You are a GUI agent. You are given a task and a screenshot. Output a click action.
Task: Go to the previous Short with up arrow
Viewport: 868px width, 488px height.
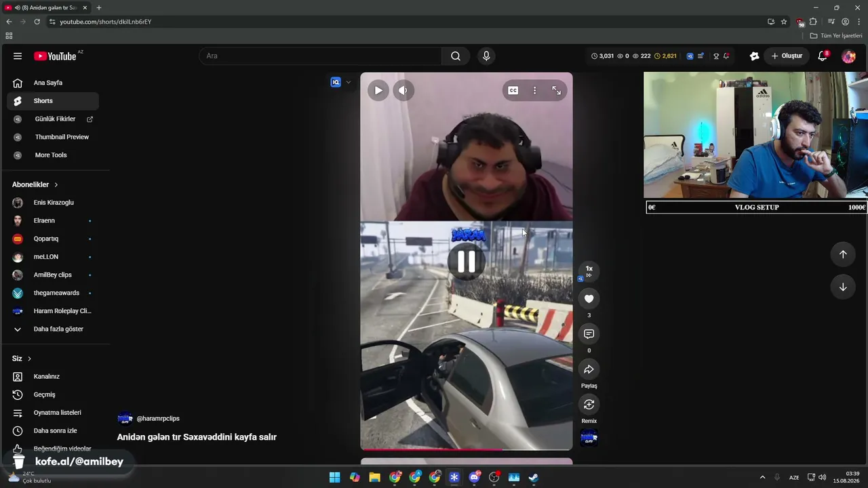[x=843, y=254]
